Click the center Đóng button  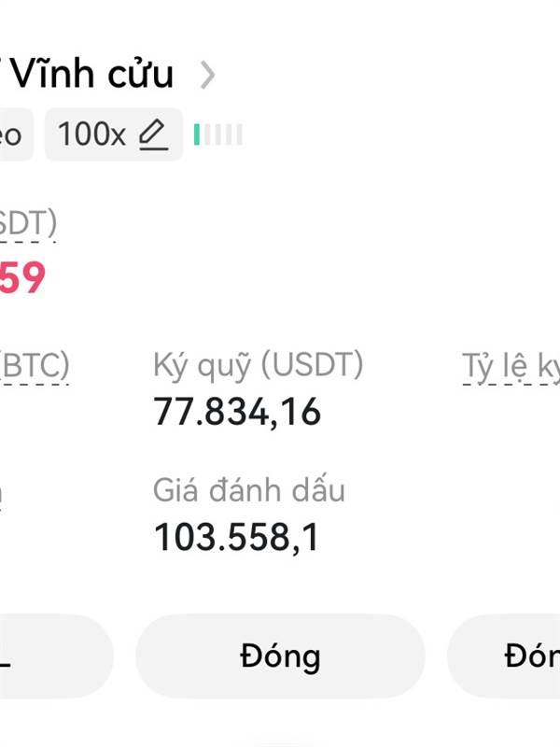point(280,656)
